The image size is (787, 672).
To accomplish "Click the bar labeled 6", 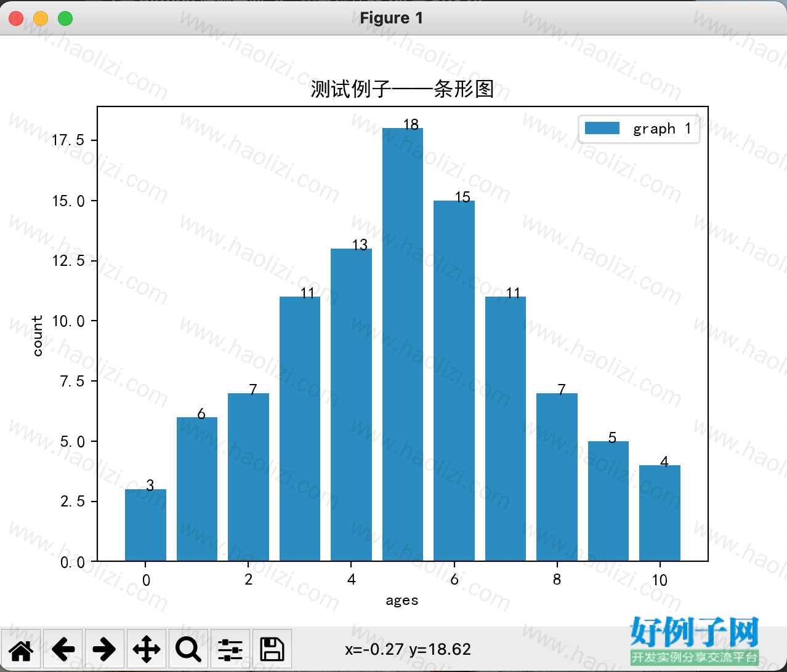I will pos(197,489).
